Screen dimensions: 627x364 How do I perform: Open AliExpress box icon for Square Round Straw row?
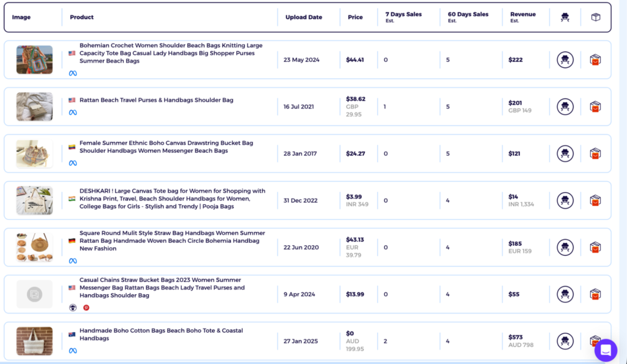pyautogui.click(x=595, y=247)
